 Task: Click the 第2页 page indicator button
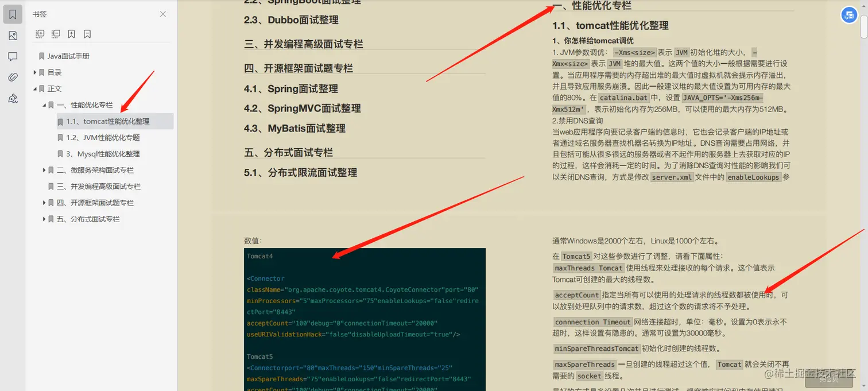click(x=828, y=379)
